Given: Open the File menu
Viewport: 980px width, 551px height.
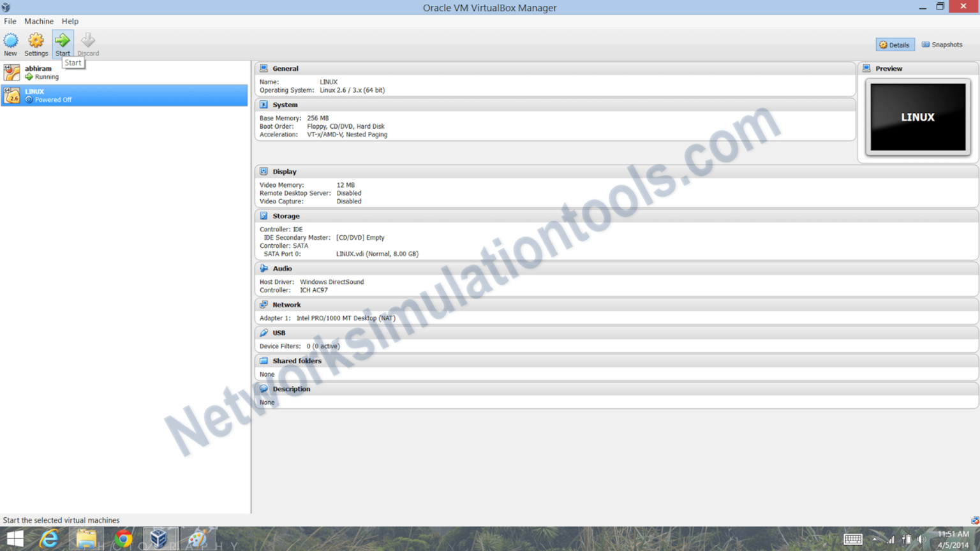Looking at the screenshot, I should click(x=10, y=21).
